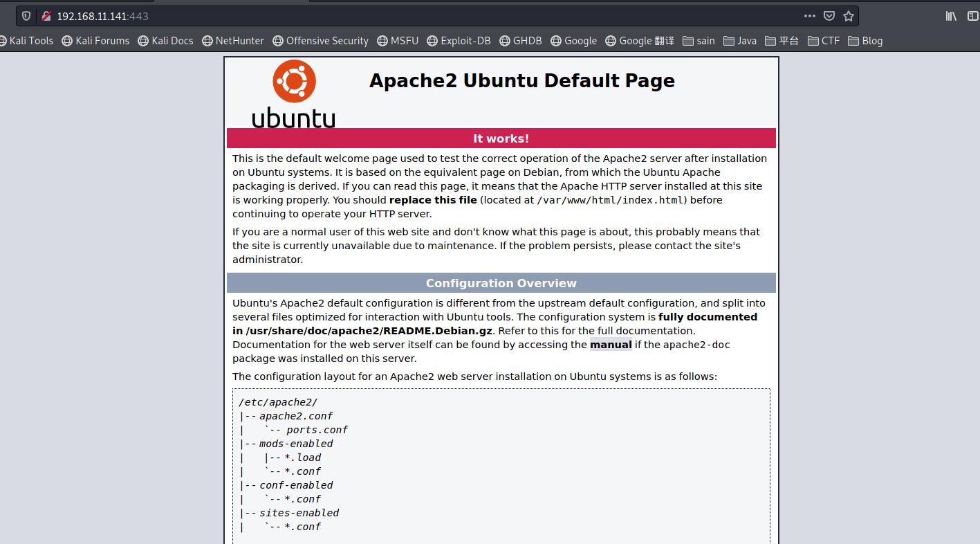The width and height of the screenshot is (980, 544).
Task: Open the NetHunter bookmark
Action: [233, 41]
